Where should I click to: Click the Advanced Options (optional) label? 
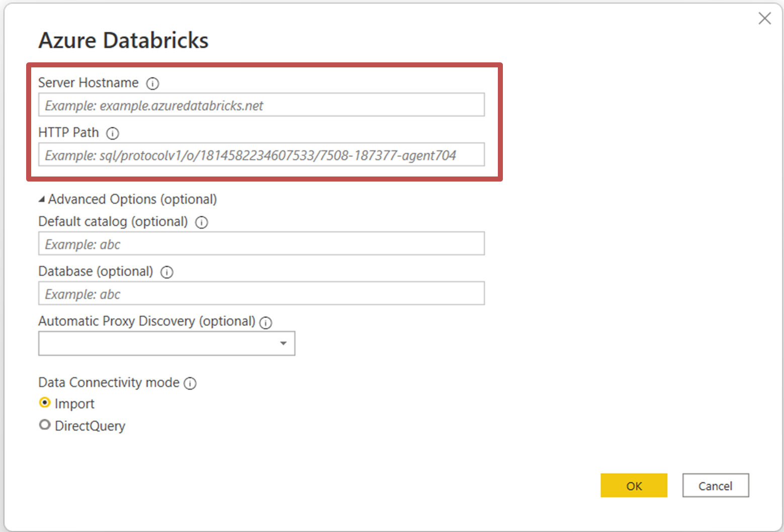[132, 199]
